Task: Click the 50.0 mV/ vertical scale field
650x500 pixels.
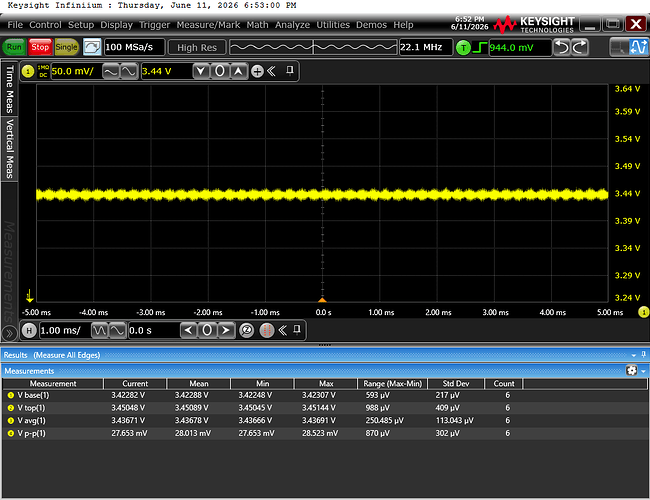Action: [75, 71]
